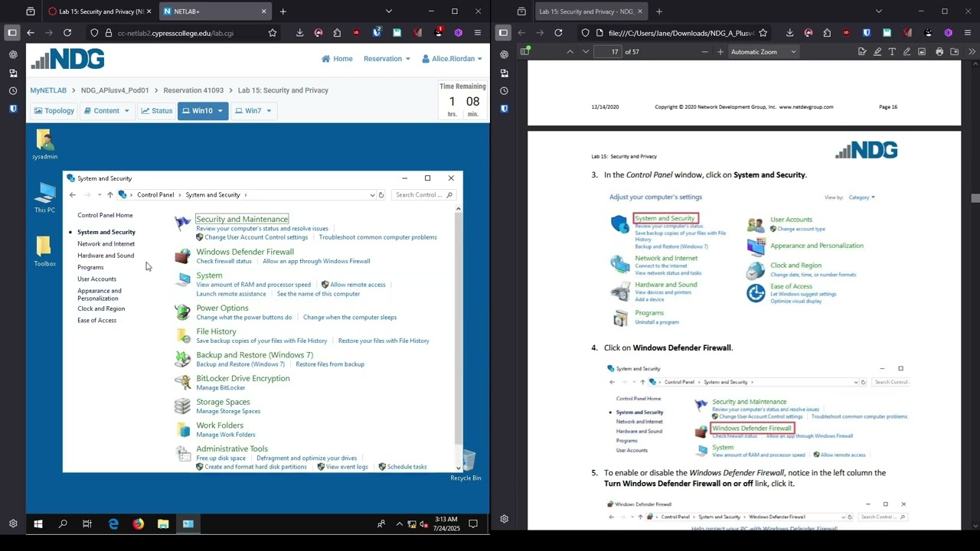Go to next PDF page
This screenshot has height=551, width=980.
click(586, 52)
